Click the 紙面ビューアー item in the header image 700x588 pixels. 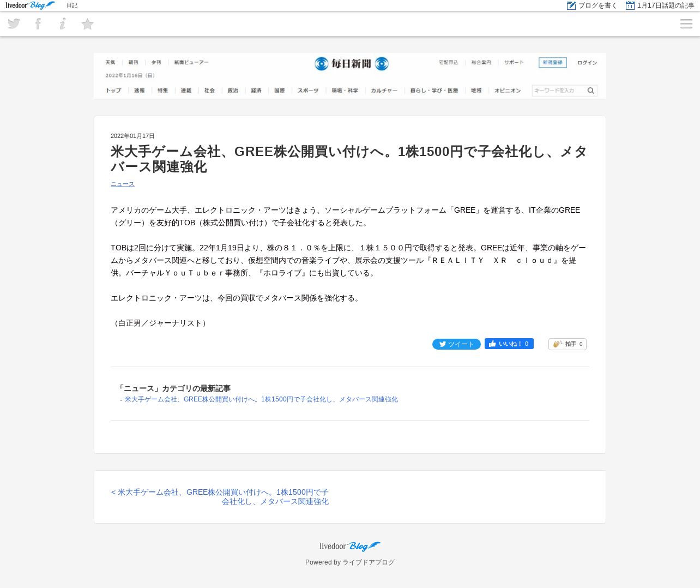click(x=191, y=63)
